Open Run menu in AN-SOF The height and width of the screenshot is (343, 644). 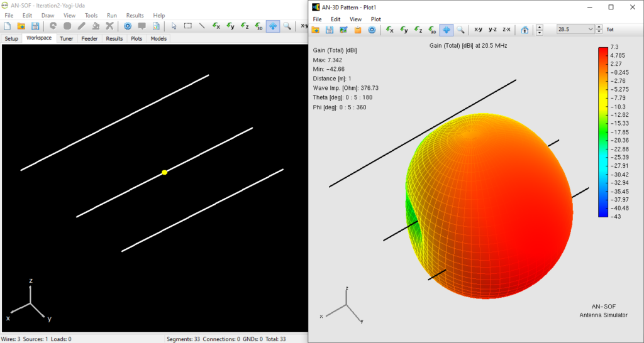pos(112,16)
